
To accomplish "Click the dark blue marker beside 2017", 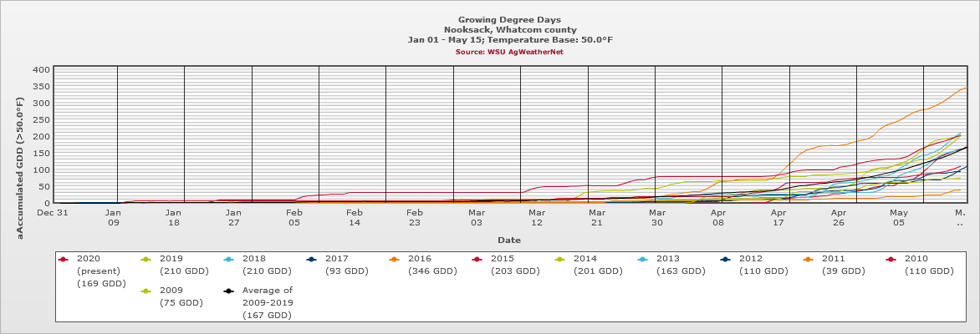I will click(x=312, y=259).
